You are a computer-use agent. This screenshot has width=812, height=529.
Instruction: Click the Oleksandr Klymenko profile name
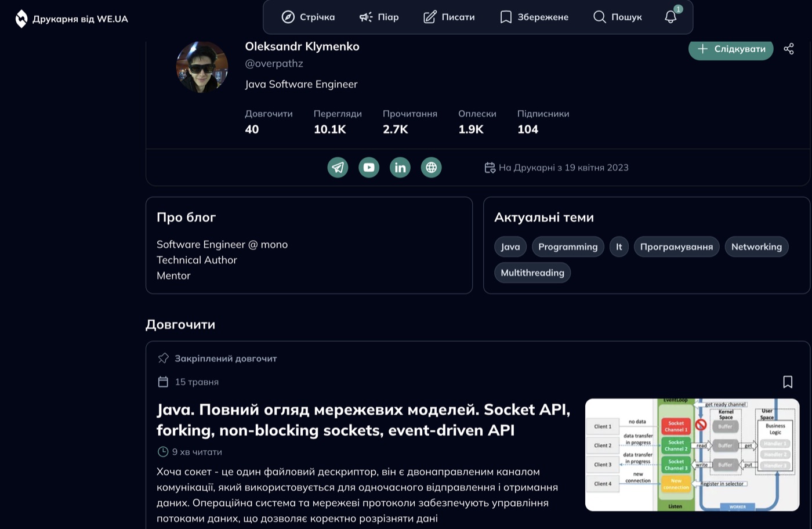pyautogui.click(x=302, y=46)
